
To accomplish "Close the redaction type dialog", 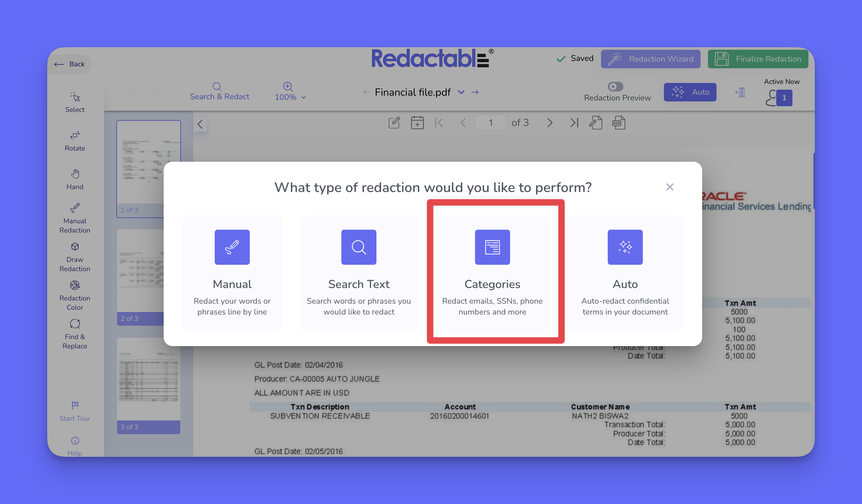I will [669, 187].
